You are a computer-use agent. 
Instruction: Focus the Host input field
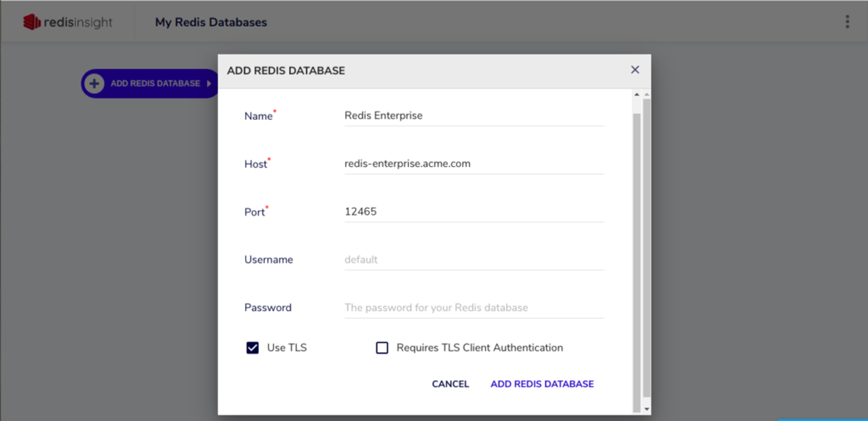(474, 163)
